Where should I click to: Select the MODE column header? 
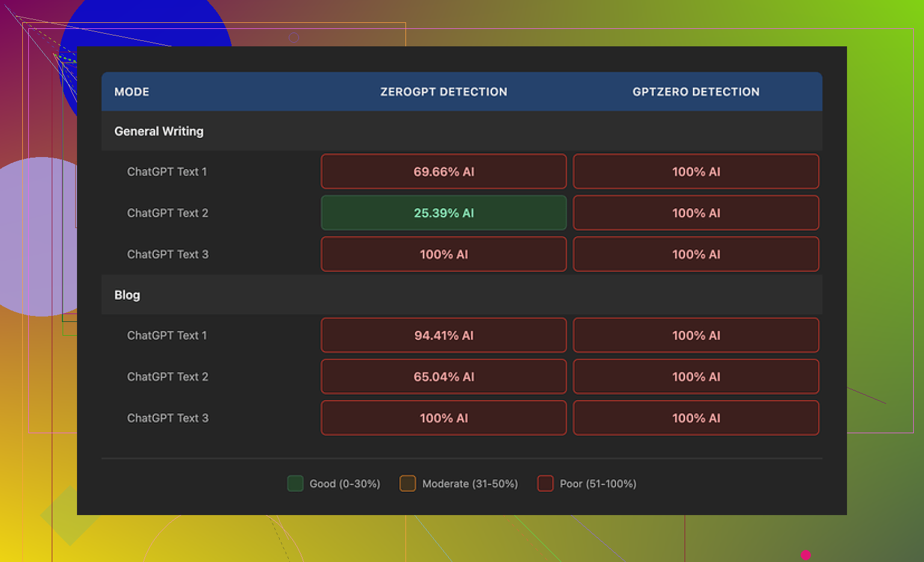click(132, 92)
